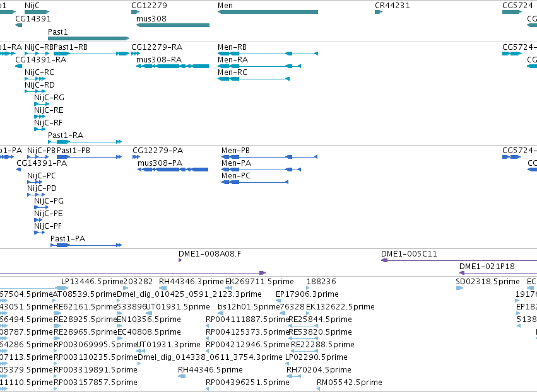Viewport: 537px width, 392px height.
Task: Click the CG14391-RA transcript label
Action: 41,59
